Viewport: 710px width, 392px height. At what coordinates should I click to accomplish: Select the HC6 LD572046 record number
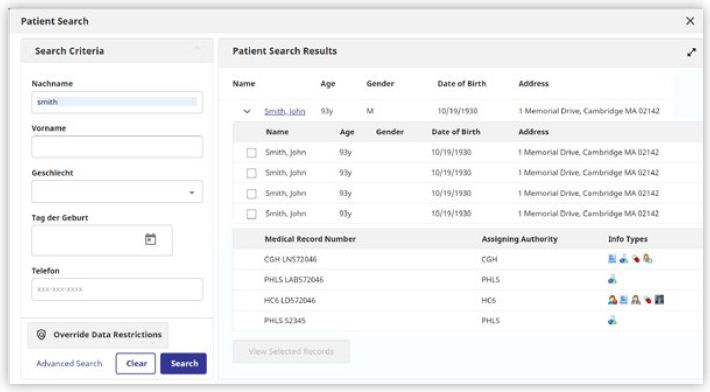pyautogui.click(x=289, y=300)
